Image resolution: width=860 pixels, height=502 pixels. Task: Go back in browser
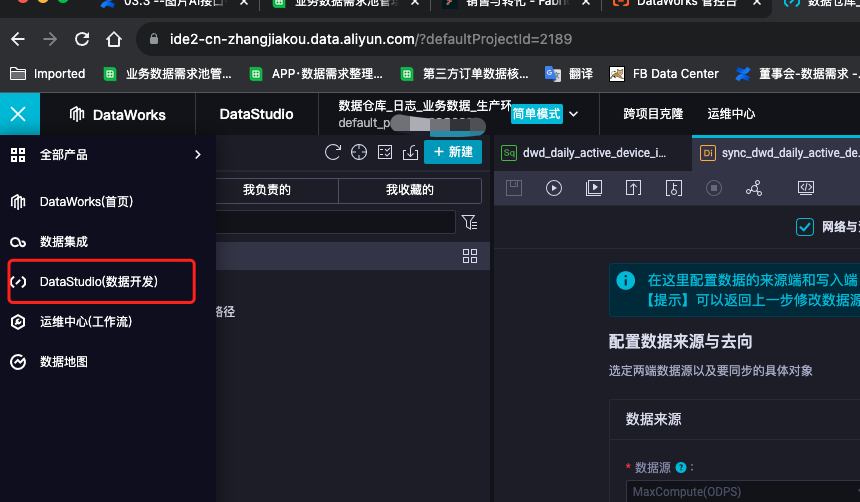click(x=18, y=39)
